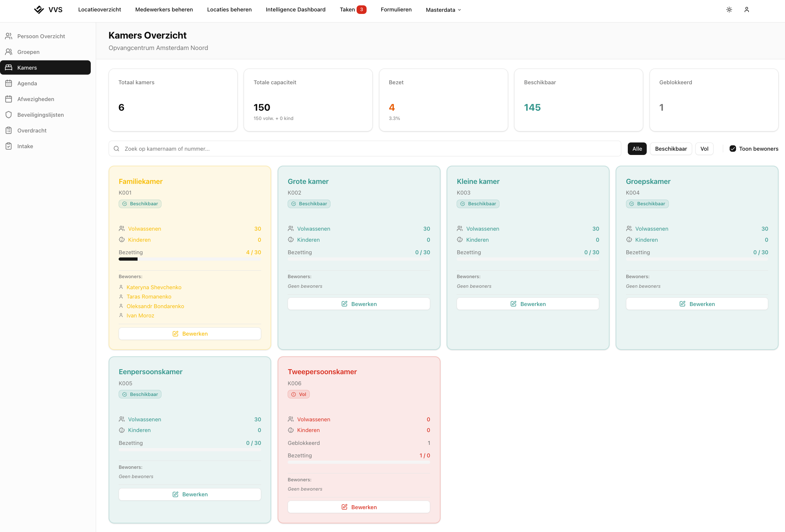Uncheck the Toon bewoners checkbox
The height and width of the screenshot is (532, 785).
click(x=732, y=149)
